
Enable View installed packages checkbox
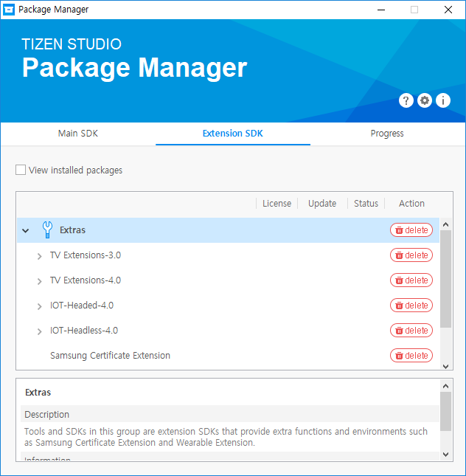click(x=21, y=170)
